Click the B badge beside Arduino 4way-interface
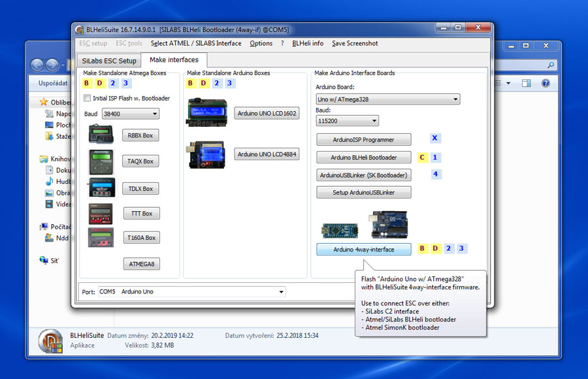588x379 pixels. tap(423, 248)
